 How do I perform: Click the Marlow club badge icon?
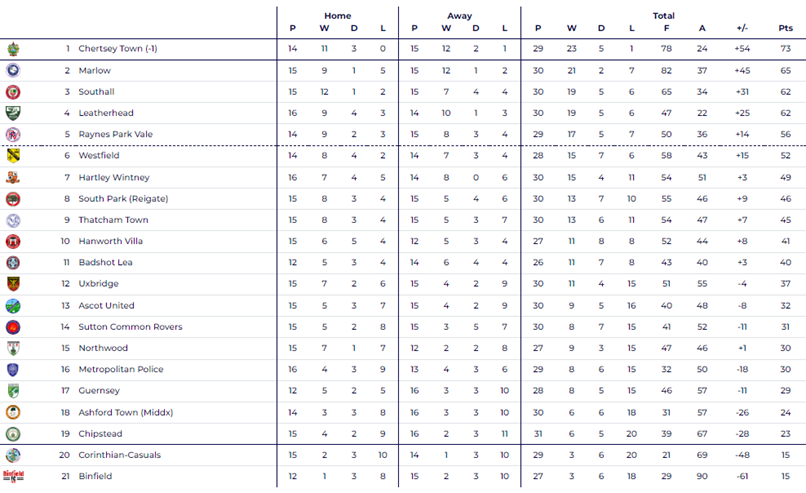point(13,71)
